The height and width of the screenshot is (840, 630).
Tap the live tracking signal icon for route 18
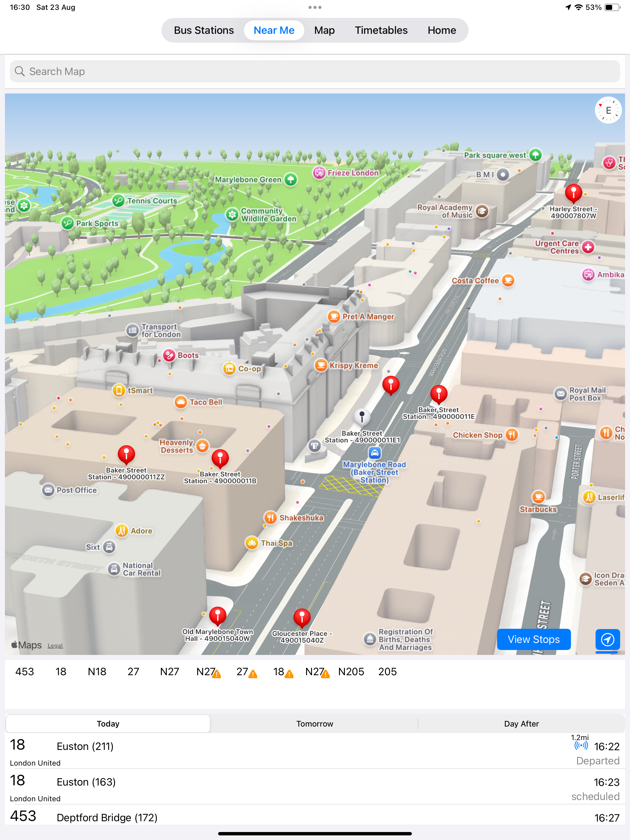click(581, 746)
